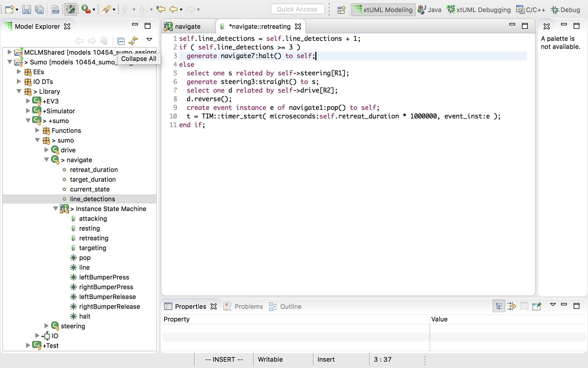Select the +Test component

(51, 346)
